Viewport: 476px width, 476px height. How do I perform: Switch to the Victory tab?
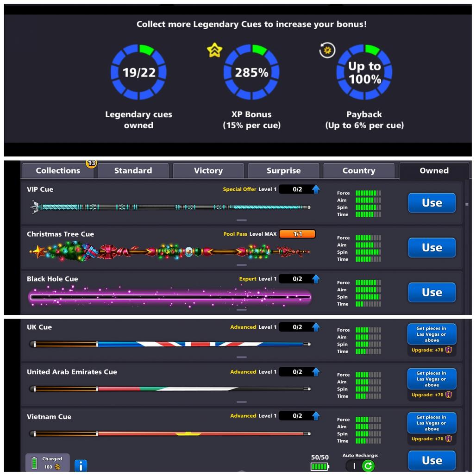tap(208, 171)
